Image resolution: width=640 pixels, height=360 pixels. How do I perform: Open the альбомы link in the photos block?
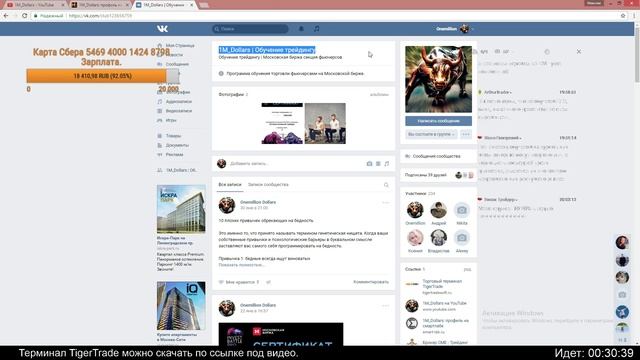tap(379, 94)
